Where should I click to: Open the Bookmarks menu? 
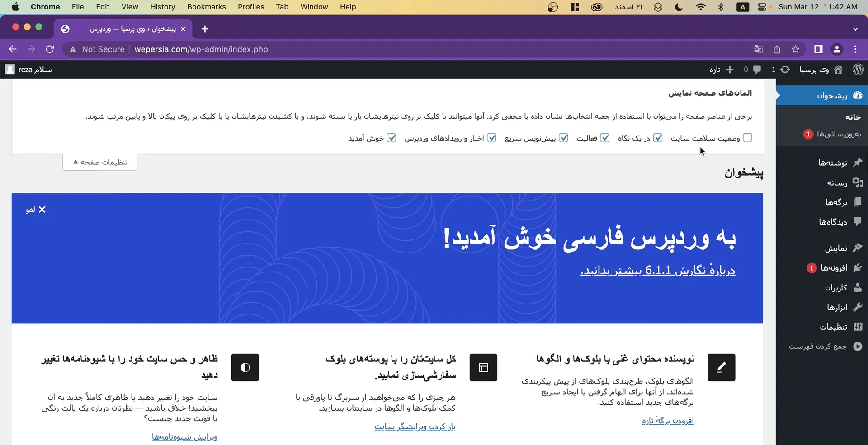point(207,7)
